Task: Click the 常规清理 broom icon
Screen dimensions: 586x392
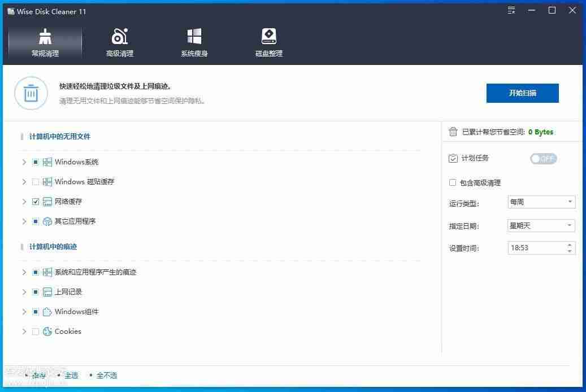Action: (x=45, y=37)
